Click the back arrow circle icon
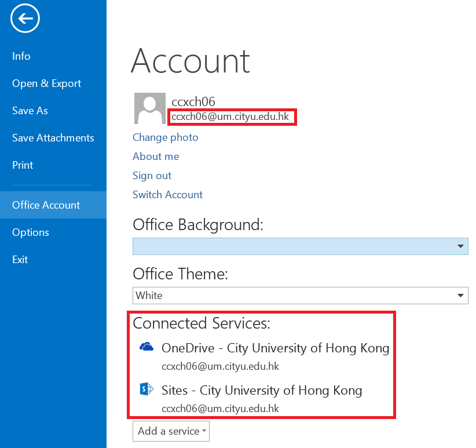The image size is (476, 448). pyautogui.click(x=25, y=19)
